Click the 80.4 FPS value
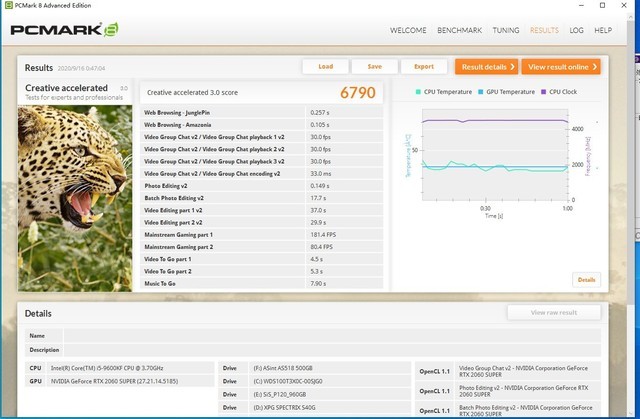 click(321, 247)
